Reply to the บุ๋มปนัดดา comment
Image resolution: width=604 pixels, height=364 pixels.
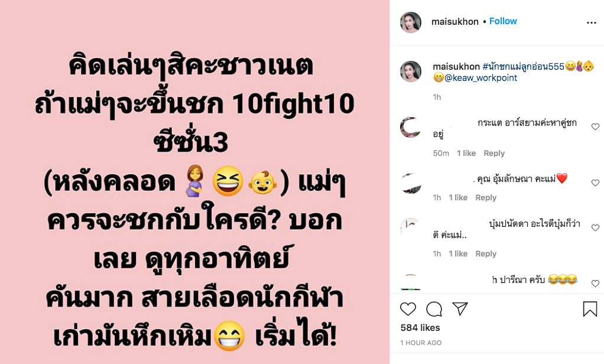click(486, 254)
